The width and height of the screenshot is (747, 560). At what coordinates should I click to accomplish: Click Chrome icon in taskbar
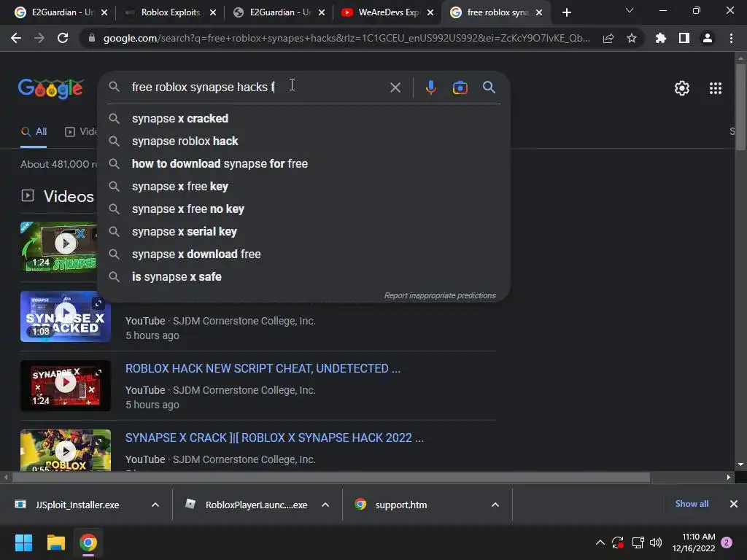point(88,542)
